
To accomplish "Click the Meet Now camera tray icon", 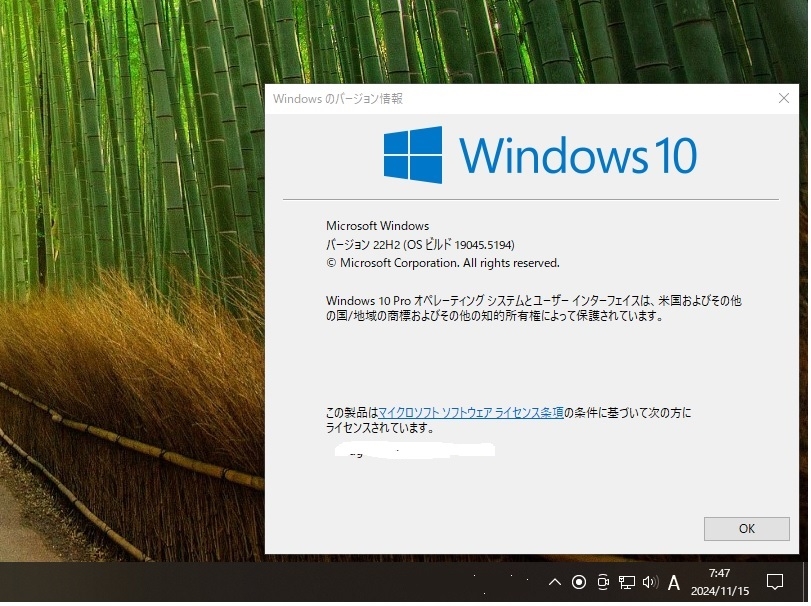I will pyautogui.click(x=603, y=582).
